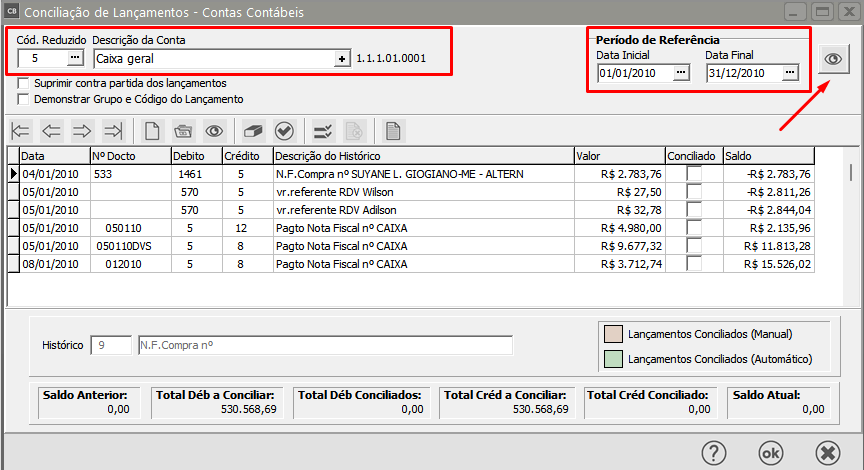
Task: Click the Descrição do Histórico column header
Action: (x=422, y=156)
